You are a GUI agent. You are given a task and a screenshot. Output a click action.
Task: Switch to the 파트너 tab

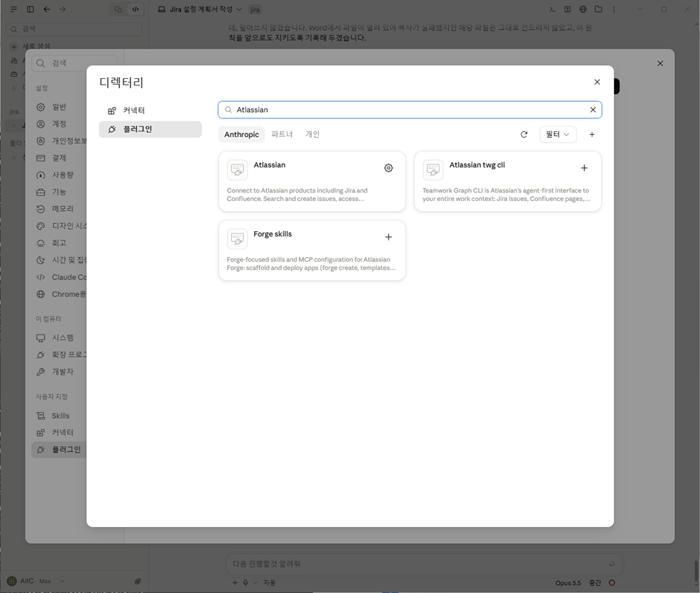click(281, 134)
